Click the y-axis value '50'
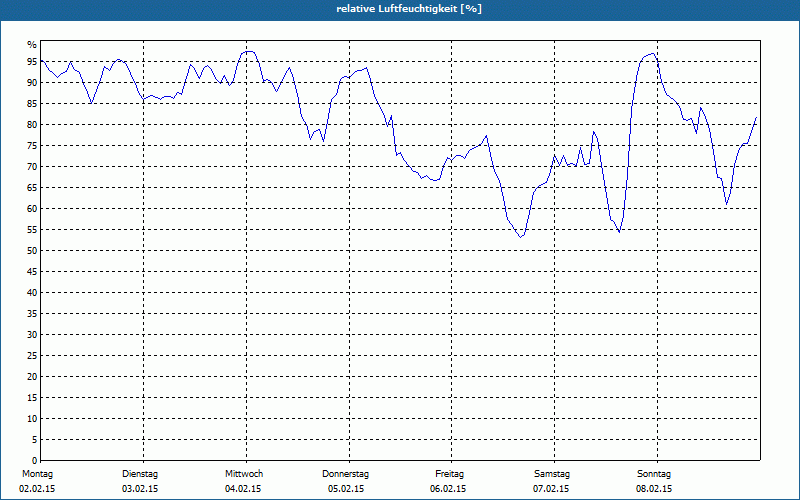The height and width of the screenshot is (500, 800). coord(32,251)
